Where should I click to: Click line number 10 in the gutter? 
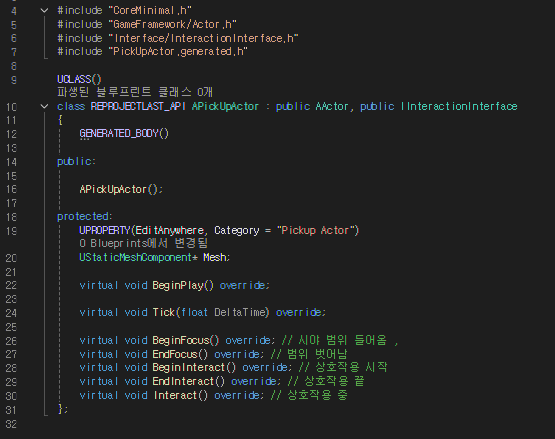tap(11, 107)
